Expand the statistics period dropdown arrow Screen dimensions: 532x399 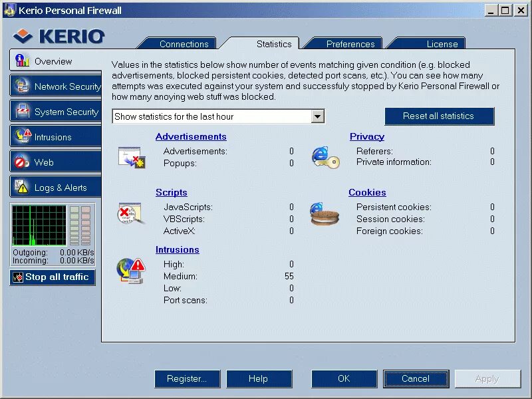318,116
